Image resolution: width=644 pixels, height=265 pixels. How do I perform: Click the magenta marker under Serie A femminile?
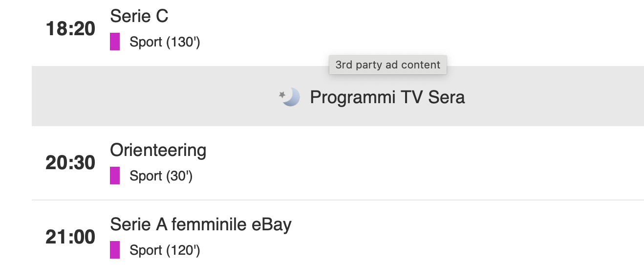click(115, 250)
